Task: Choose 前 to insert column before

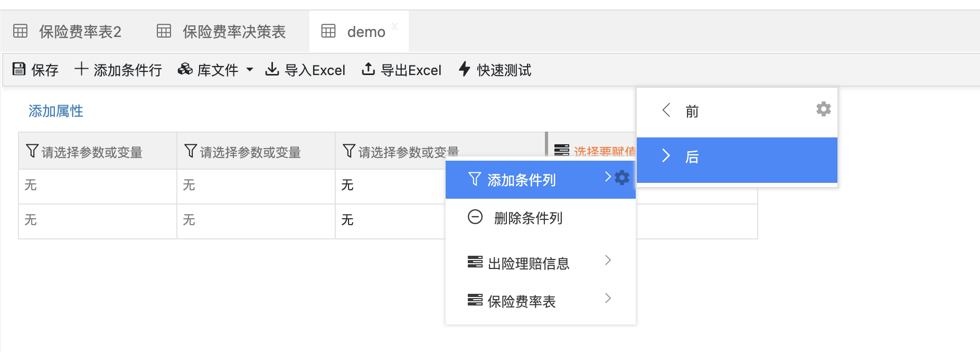Action: [x=692, y=112]
